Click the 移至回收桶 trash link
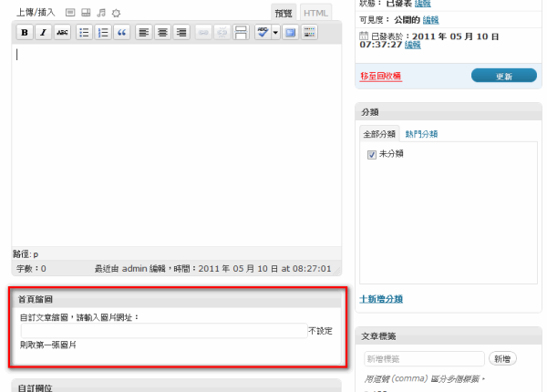This screenshot has height=392, width=547. (x=380, y=76)
